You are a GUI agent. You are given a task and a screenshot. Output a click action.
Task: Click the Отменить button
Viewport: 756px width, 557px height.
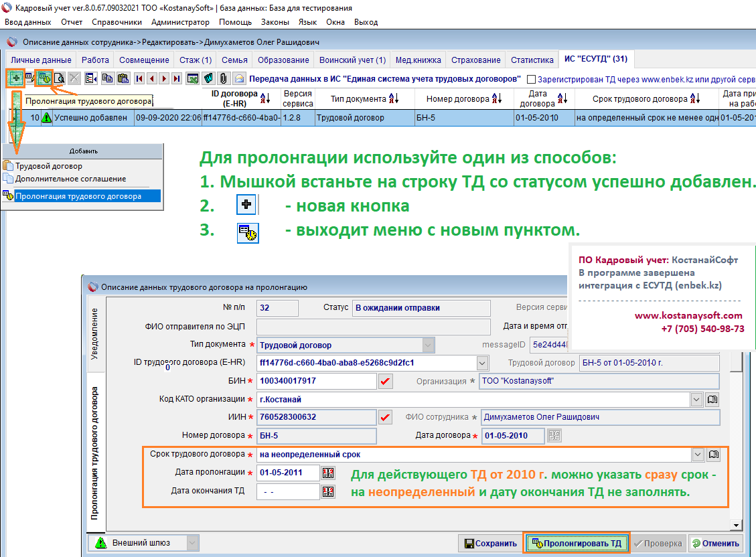(x=716, y=544)
